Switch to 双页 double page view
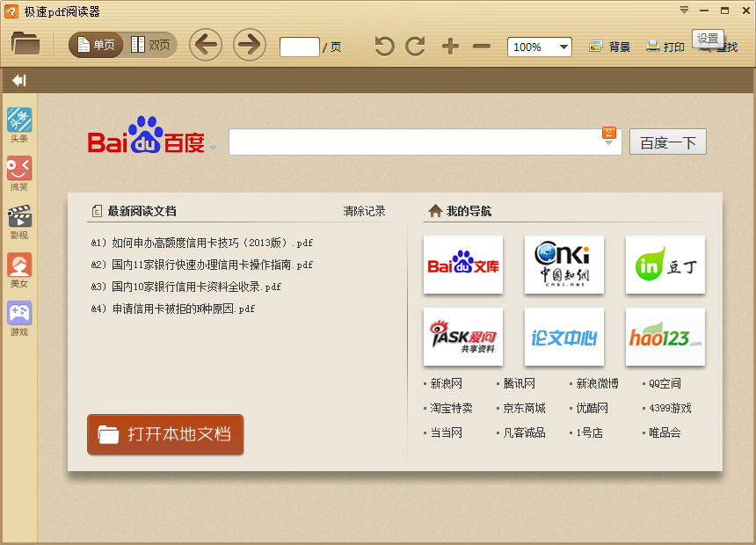The width and height of the screenshot is (756, 545). (x=150, y=46)
